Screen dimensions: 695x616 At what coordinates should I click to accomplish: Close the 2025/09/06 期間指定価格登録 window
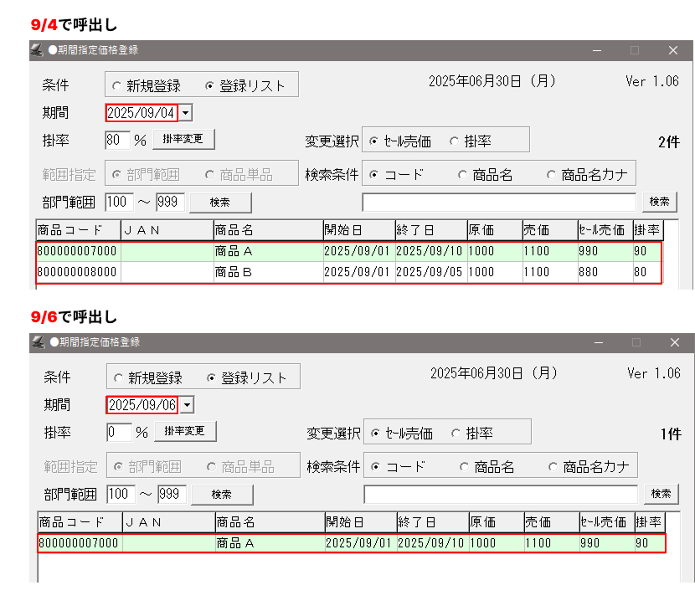click(x=674, y=342)
